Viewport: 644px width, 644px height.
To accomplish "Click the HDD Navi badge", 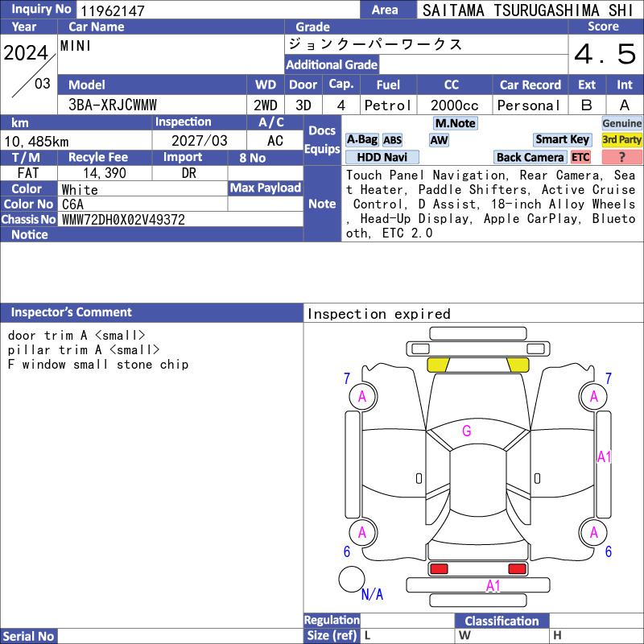I will [382, 157].
